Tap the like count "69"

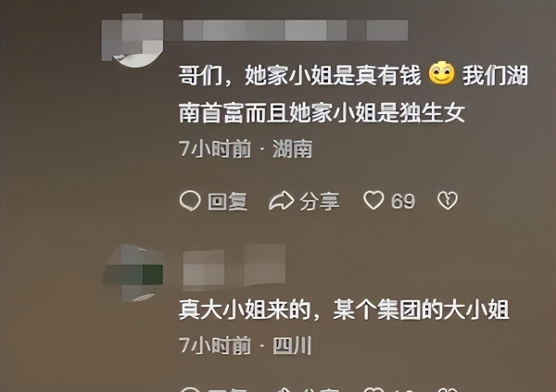pos(403,201)
